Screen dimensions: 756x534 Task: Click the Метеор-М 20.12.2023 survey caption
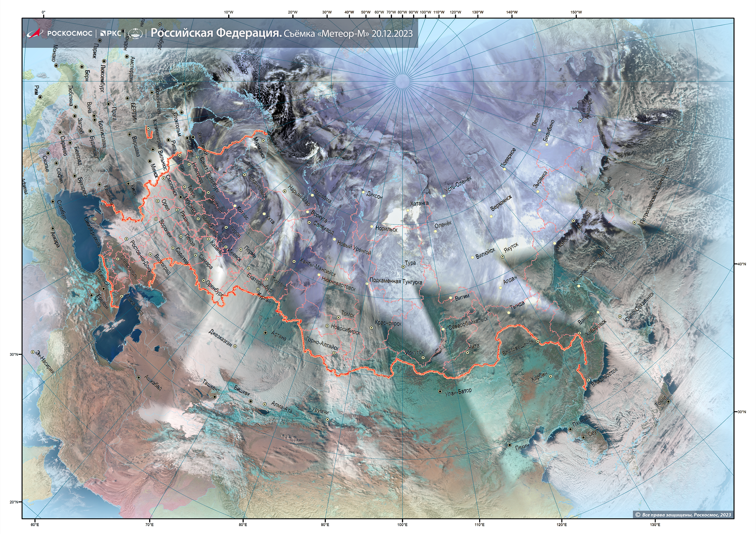348,34
